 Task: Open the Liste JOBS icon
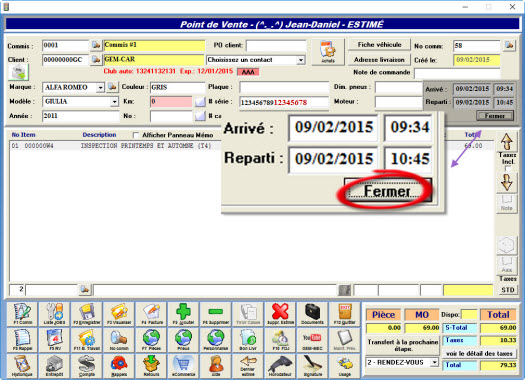pos(55,314)
